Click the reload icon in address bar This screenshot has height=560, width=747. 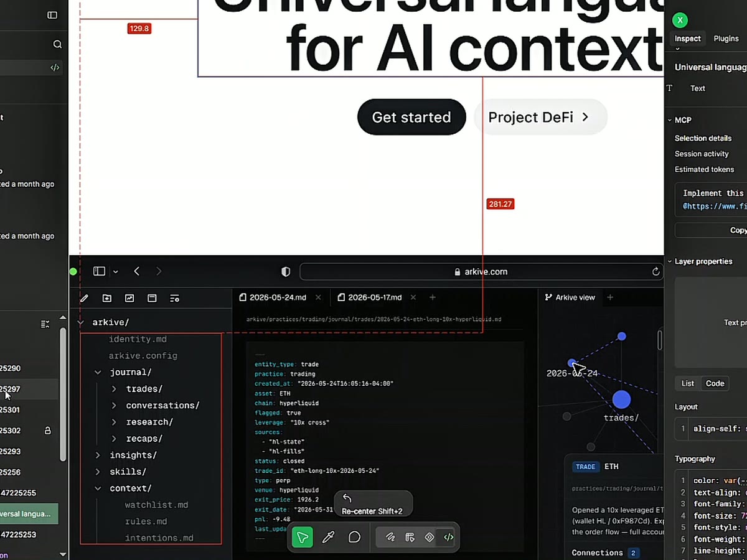tap(655, 272)
